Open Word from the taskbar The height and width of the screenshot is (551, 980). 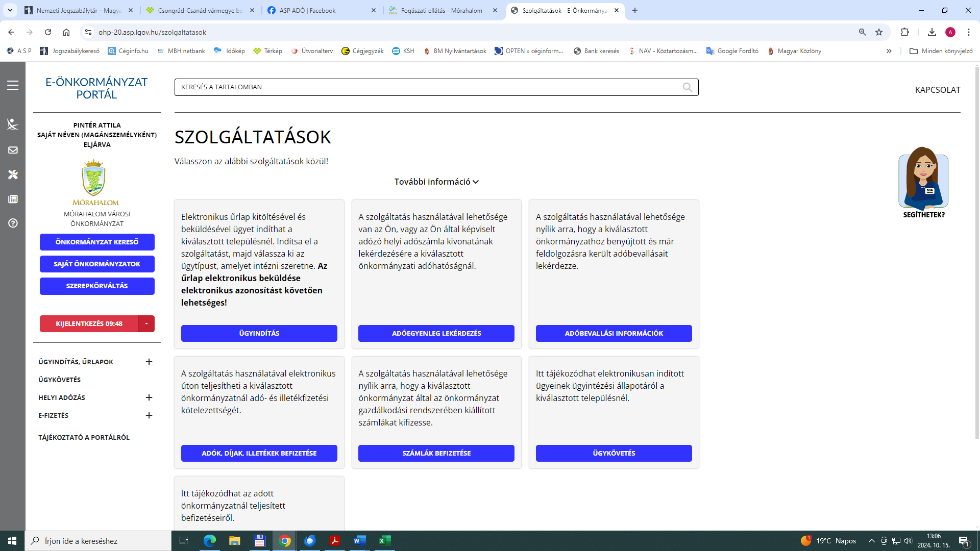click(360, 541)
